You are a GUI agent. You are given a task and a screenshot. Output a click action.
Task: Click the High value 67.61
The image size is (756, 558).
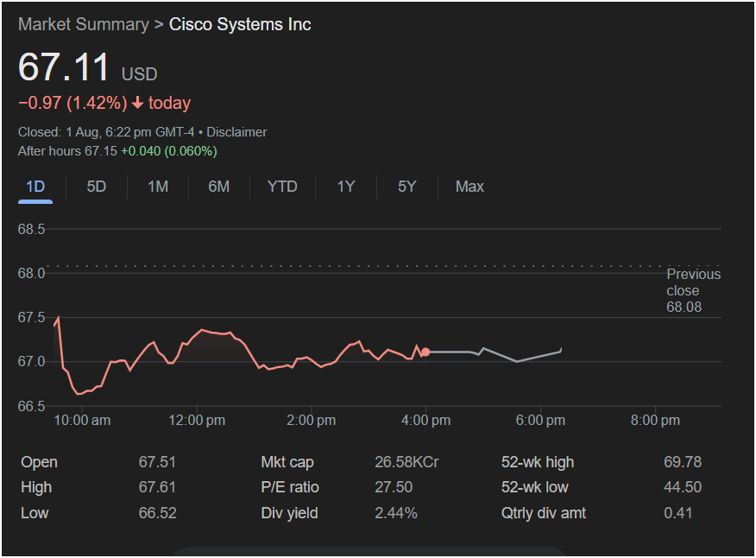pyautogui.click(x=157, y=487)
